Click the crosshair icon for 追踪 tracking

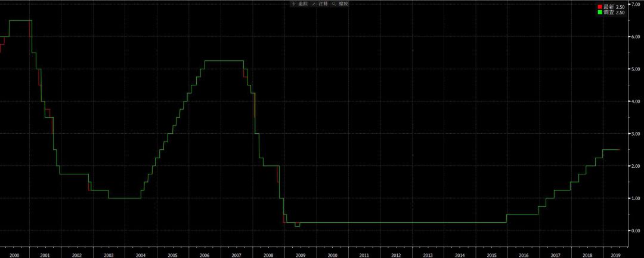[x=293, y=4]
